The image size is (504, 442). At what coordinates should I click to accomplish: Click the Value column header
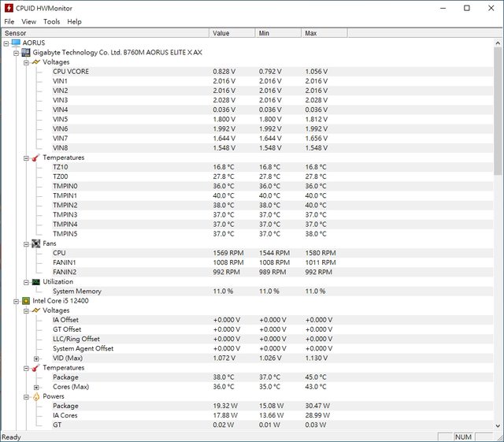(x=232, y=33)
